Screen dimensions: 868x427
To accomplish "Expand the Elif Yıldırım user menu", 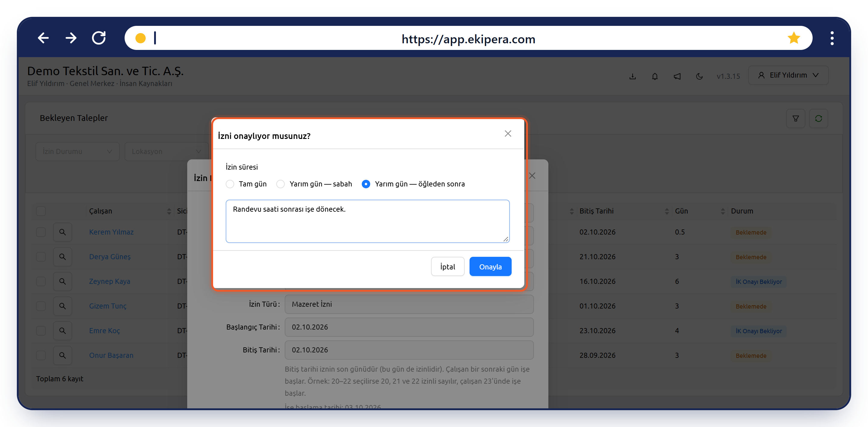I will click(x=788, y=75).
